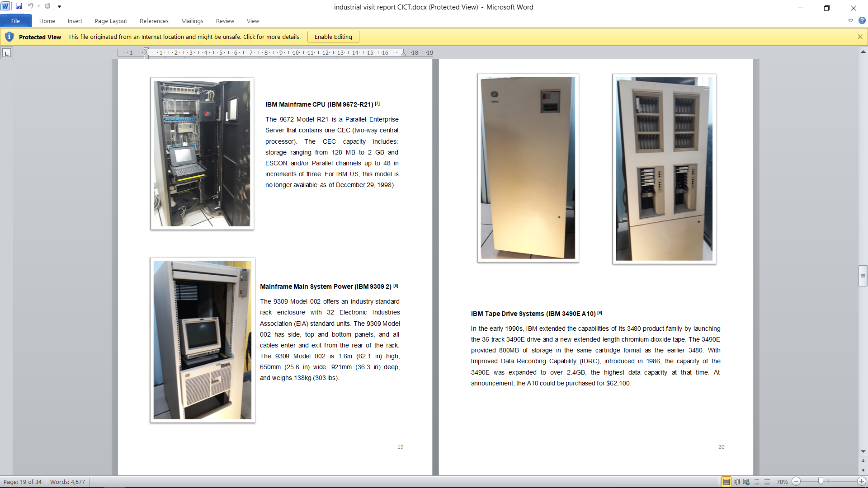Close the Protected View message bar

click(860, 37)
